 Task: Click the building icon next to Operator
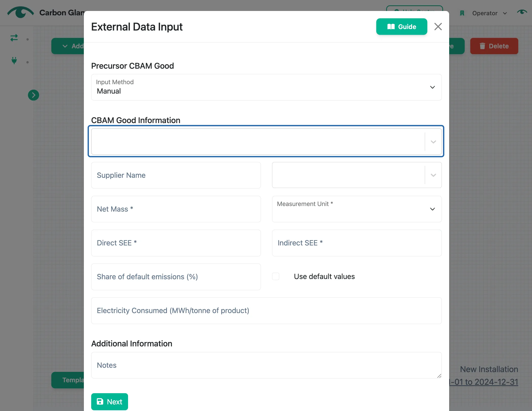(x=462, y=13)
